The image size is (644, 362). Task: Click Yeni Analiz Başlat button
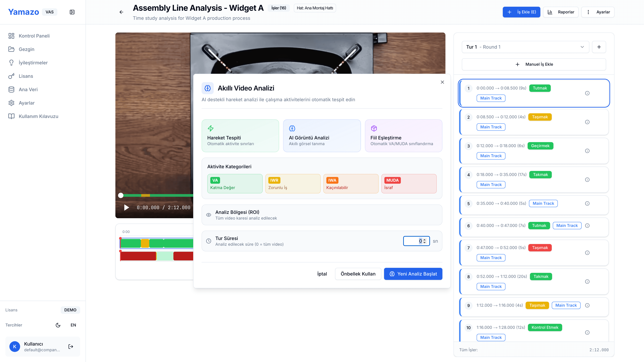pos(413,274)
